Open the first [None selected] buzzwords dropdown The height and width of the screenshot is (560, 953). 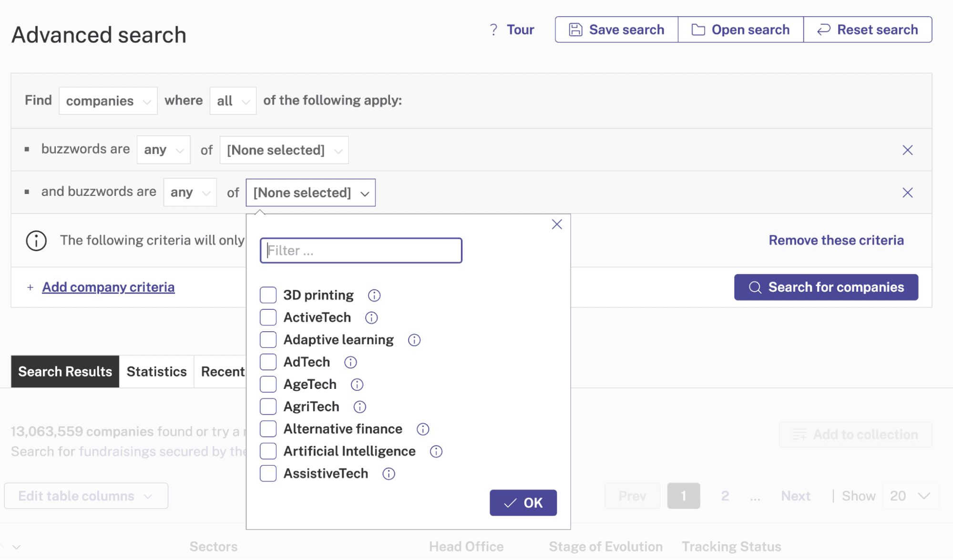tap(284, 150)
